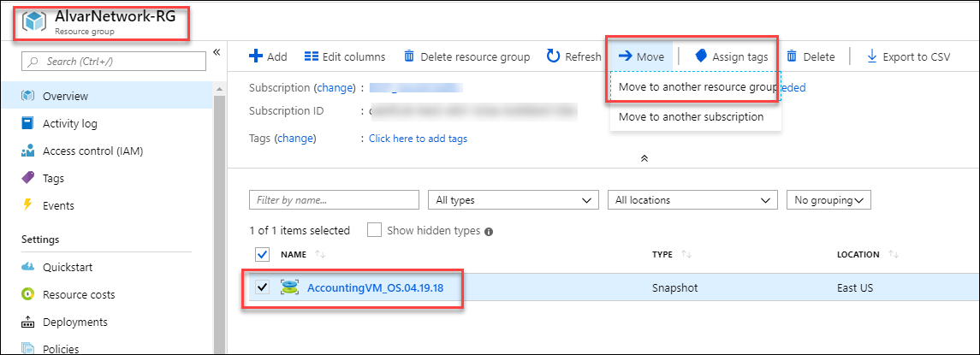Uncheck the AccountingVM_OS.04.19.18 row checkbox

pos(263,287)
